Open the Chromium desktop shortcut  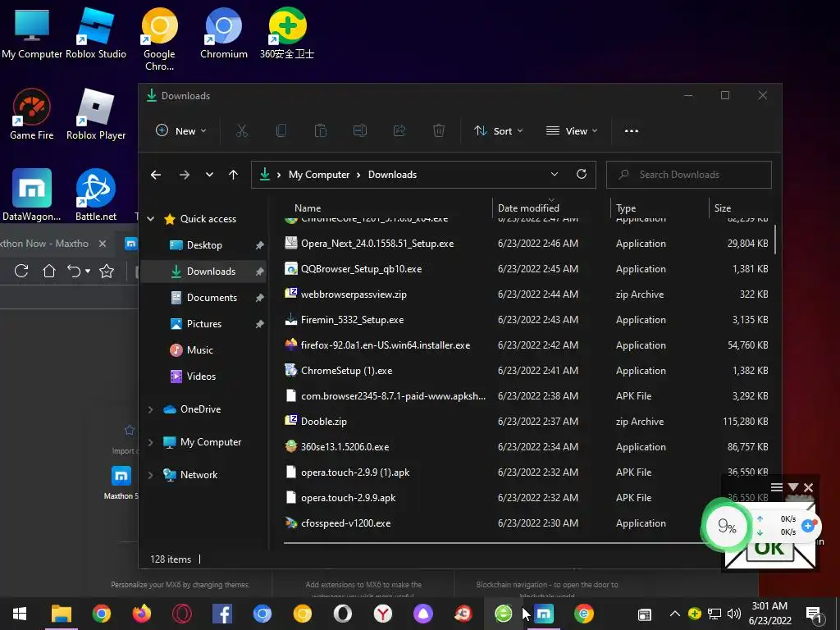[x=223, y=34]
